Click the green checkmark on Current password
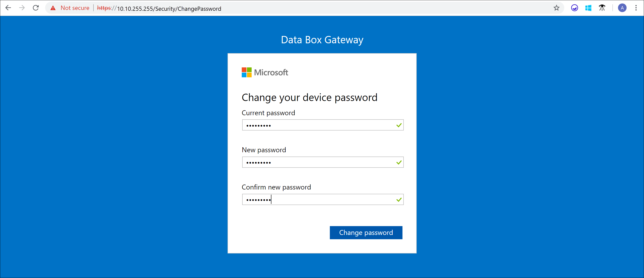Image resolution: width=644 pixels, height=278 pixels. point(397,125)
